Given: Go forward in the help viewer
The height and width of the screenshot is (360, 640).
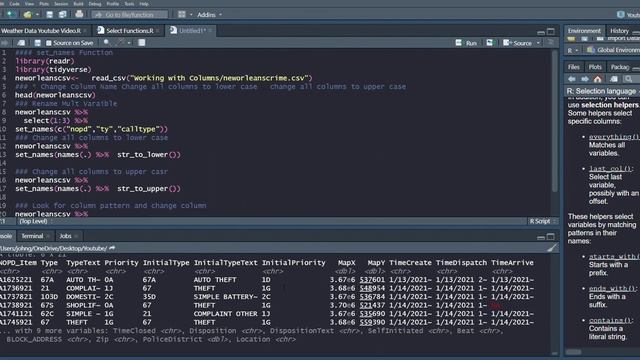Looking at the screenshot, I should pos(585,79).
